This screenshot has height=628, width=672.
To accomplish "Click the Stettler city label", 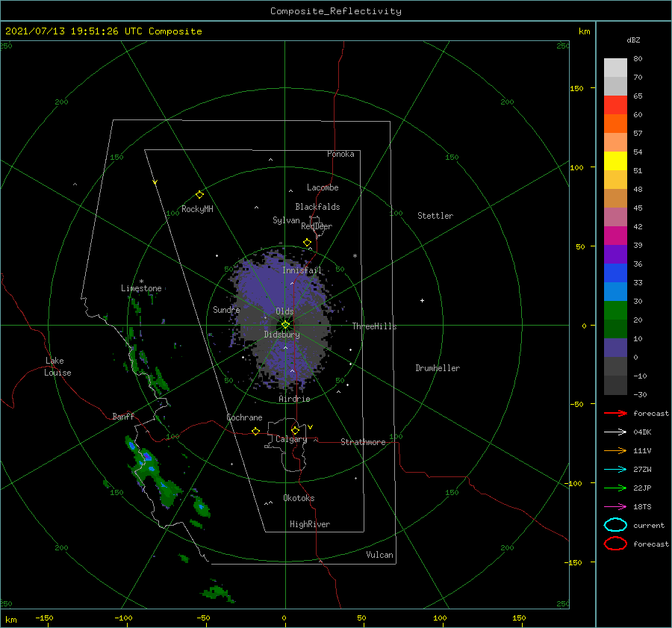I will [x=435, y=216].
